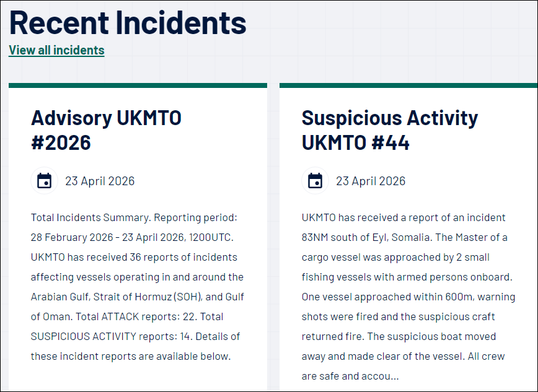This screenshot has height=392, width=538.
Task: Select the Suspicious Activity card's 23 April 2026 date
Action: 371,181
